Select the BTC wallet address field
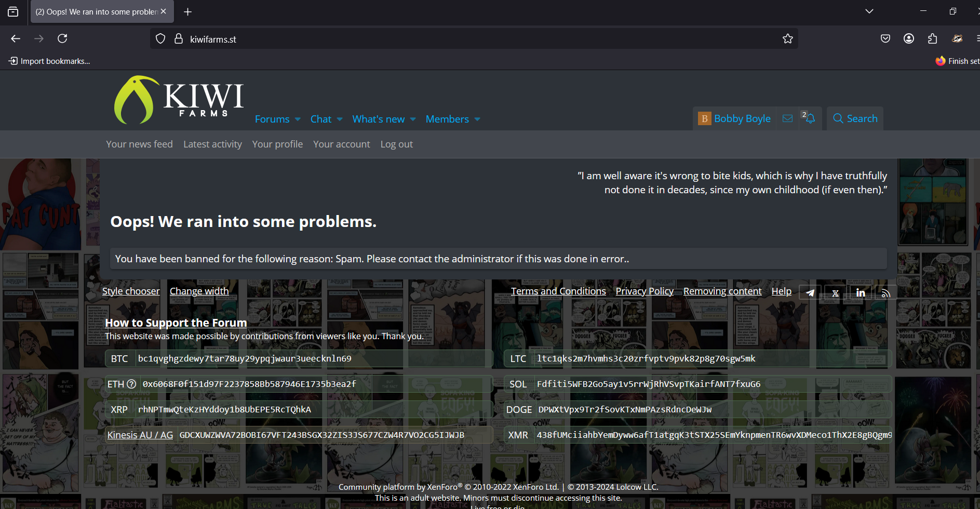 313,358
